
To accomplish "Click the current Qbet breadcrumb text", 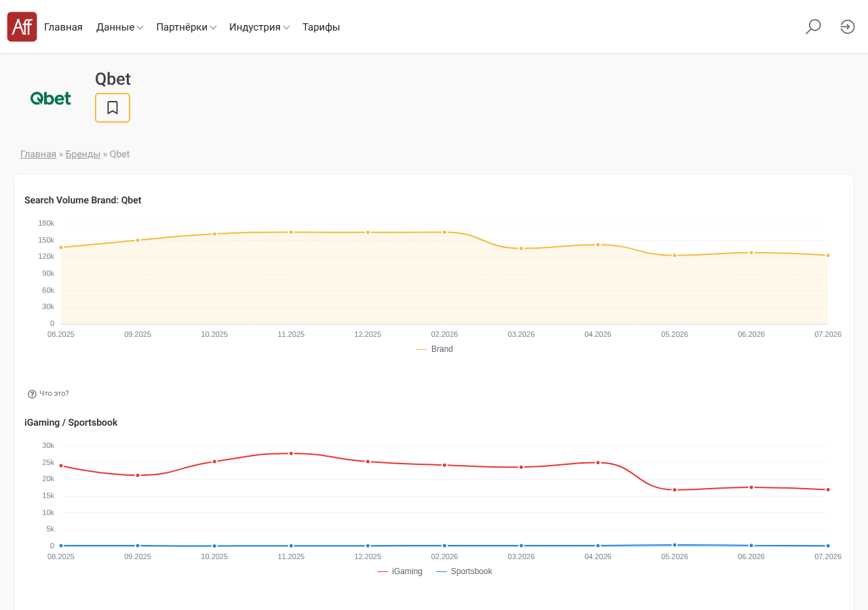I will 119,155.
